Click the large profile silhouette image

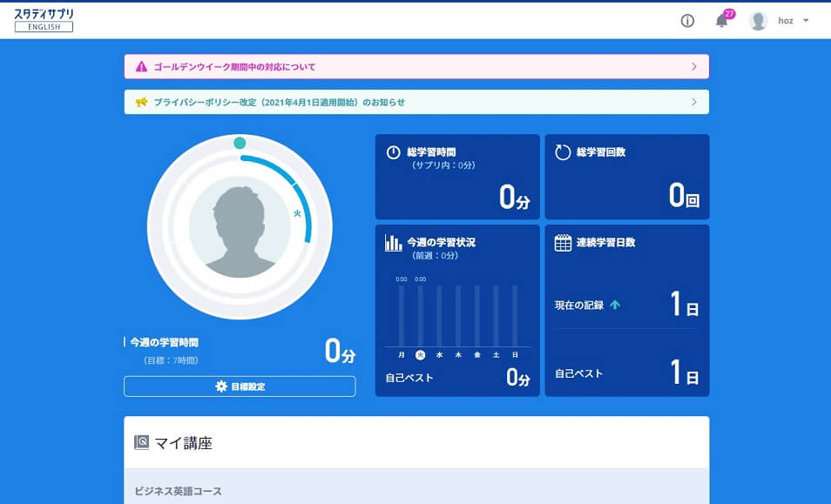(240, 228)
